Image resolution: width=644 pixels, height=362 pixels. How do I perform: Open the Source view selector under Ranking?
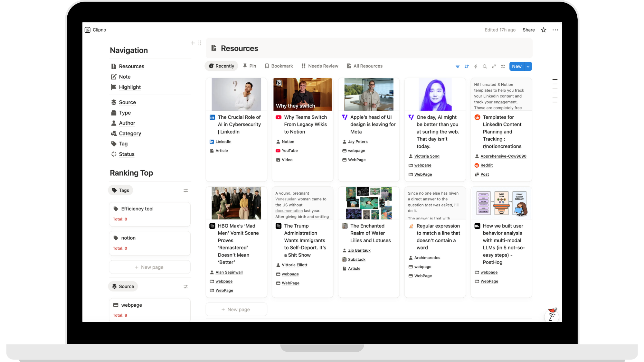tap(123, 286)
